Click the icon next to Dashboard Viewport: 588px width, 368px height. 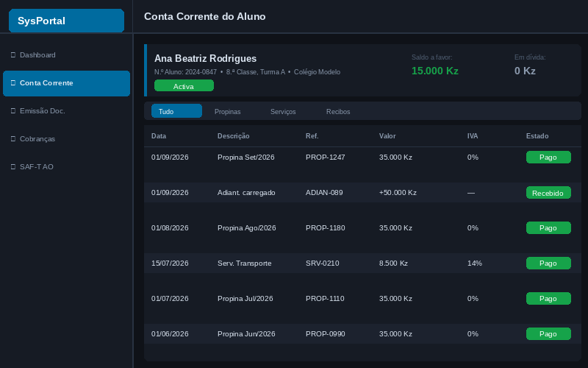(13, 54)
